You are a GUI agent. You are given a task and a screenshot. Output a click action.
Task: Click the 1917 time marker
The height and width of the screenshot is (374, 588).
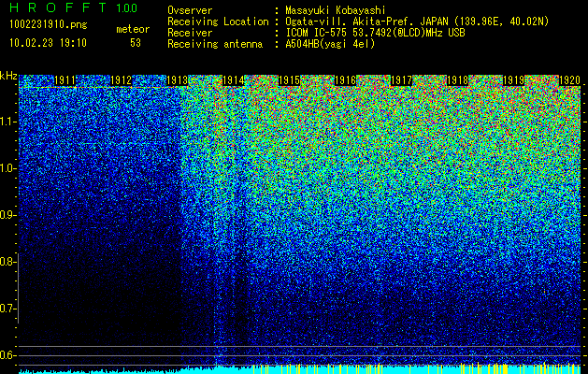[x=401, y=80]
